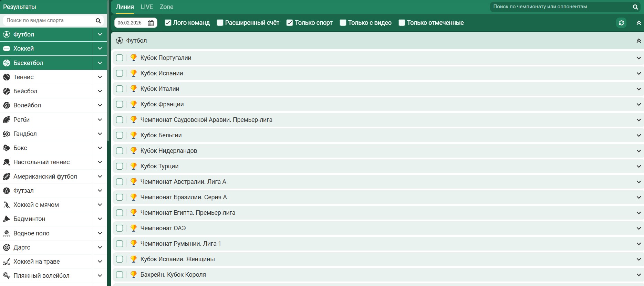This screenshot has width=644, height=286.
Task: Click the boxing glove icon in sidebar
Action: tap(7, 148)
